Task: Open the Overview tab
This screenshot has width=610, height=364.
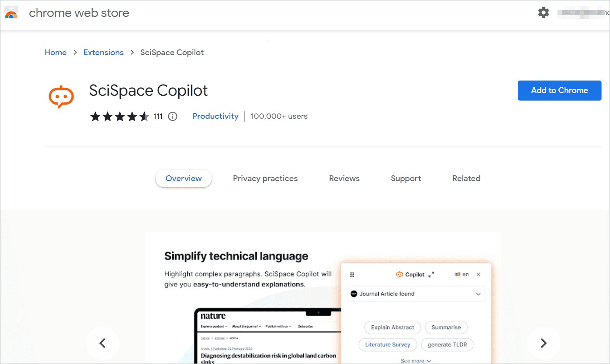Action: tap(184, 178)
